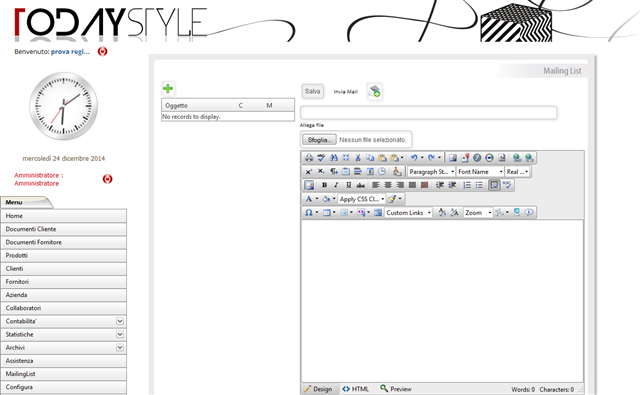This screenshot has width=640, height=395.
Task: Click the Sfoglia... file browse button
Action: 319,140
